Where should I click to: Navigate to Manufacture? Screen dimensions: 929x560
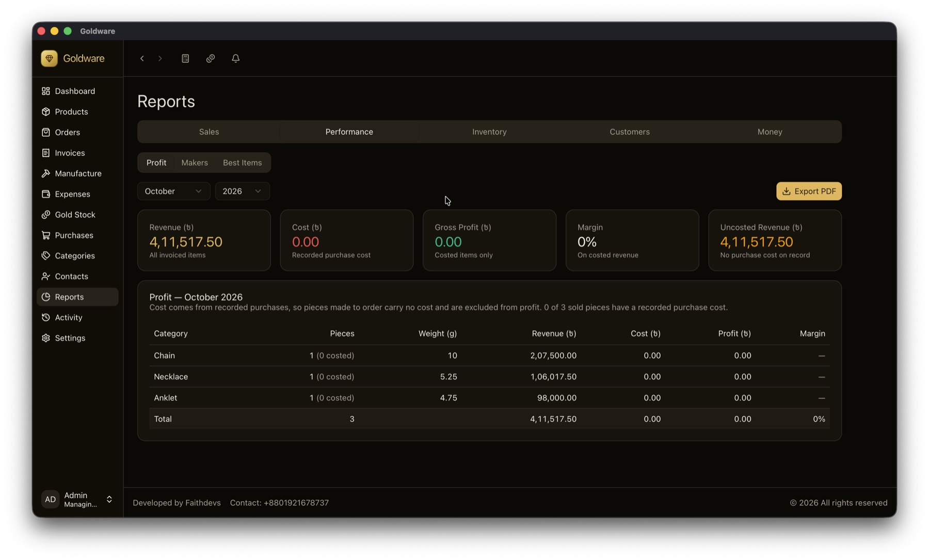77,173
